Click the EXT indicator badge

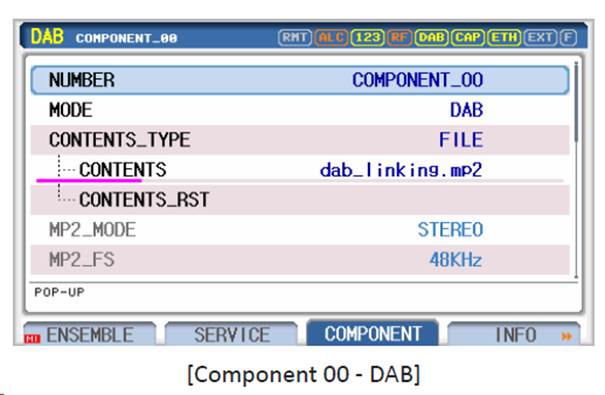click(x=540, y=37)
